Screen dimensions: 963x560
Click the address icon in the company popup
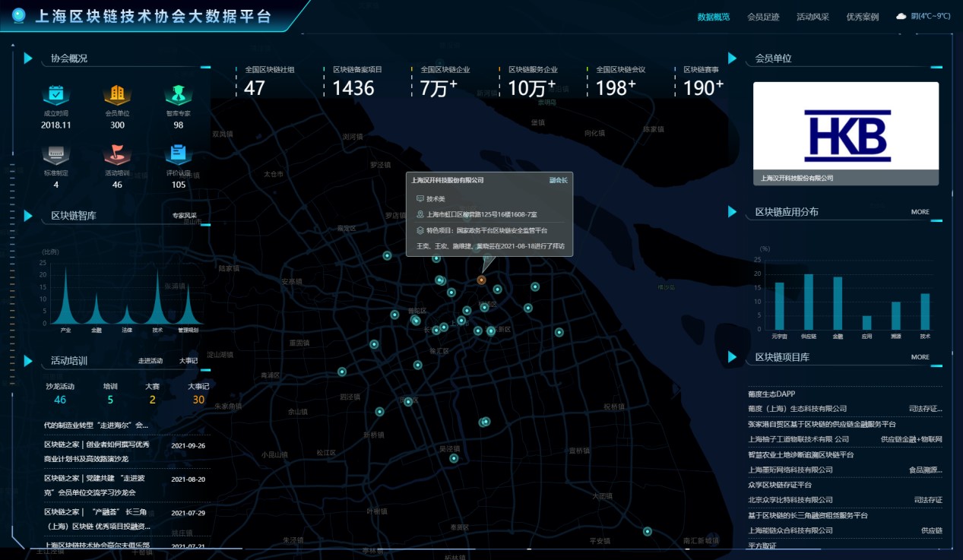(x=420, y=214)
